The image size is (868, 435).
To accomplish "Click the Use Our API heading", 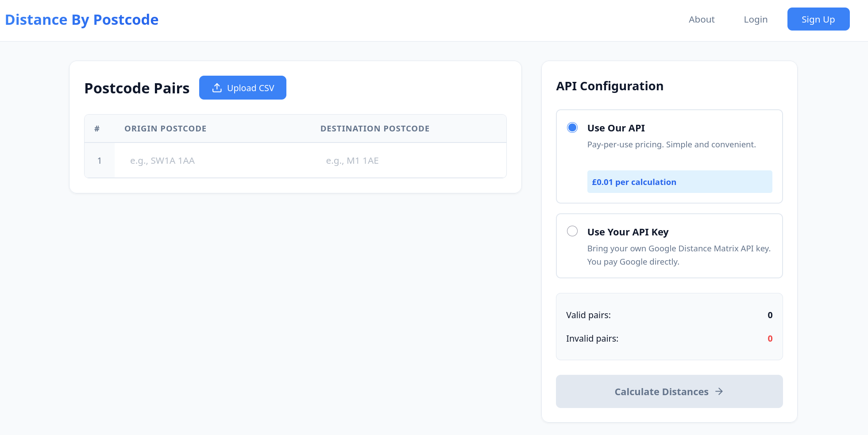I will coord(616,128).
